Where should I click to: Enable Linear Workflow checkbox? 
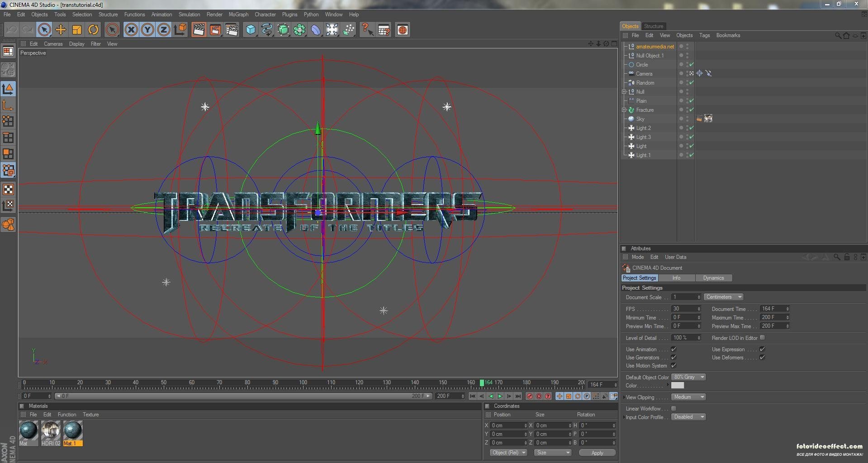tap(674, 408)
